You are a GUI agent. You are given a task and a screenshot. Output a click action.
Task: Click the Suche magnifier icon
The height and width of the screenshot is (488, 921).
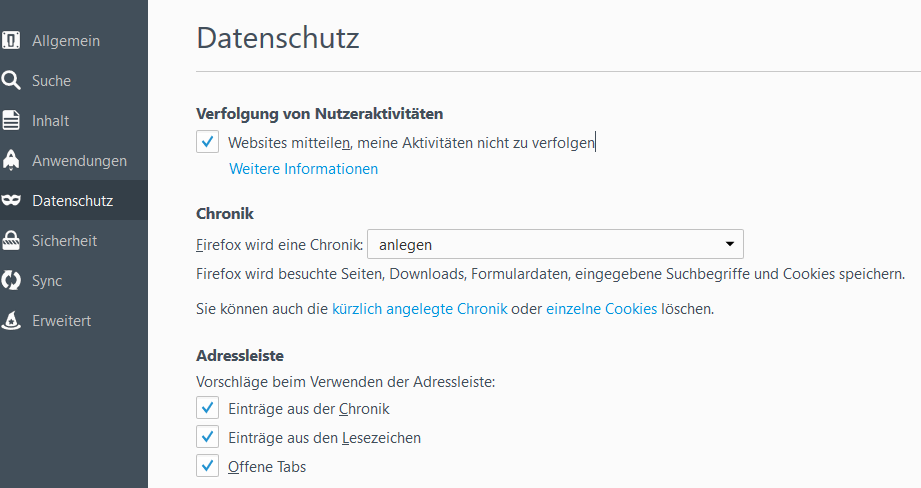point(11,81)
